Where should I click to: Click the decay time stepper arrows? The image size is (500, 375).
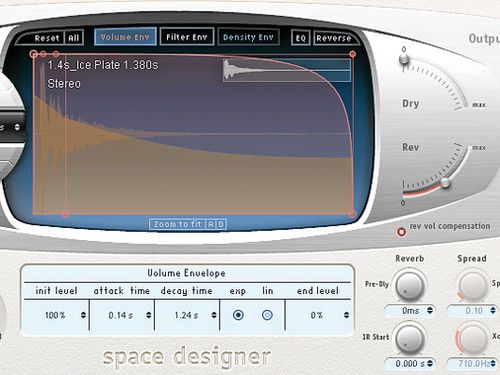tap(214, 315)
